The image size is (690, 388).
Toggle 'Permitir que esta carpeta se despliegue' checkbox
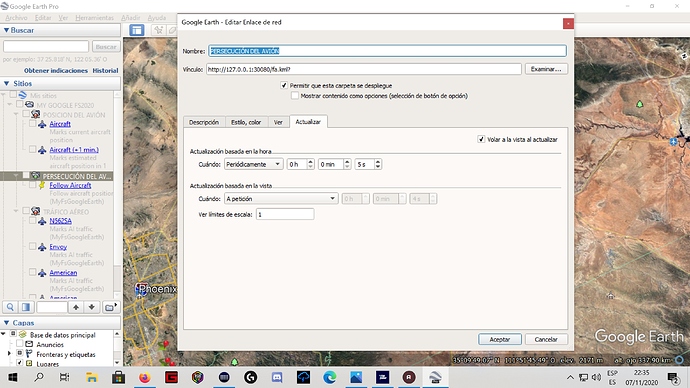284,85
